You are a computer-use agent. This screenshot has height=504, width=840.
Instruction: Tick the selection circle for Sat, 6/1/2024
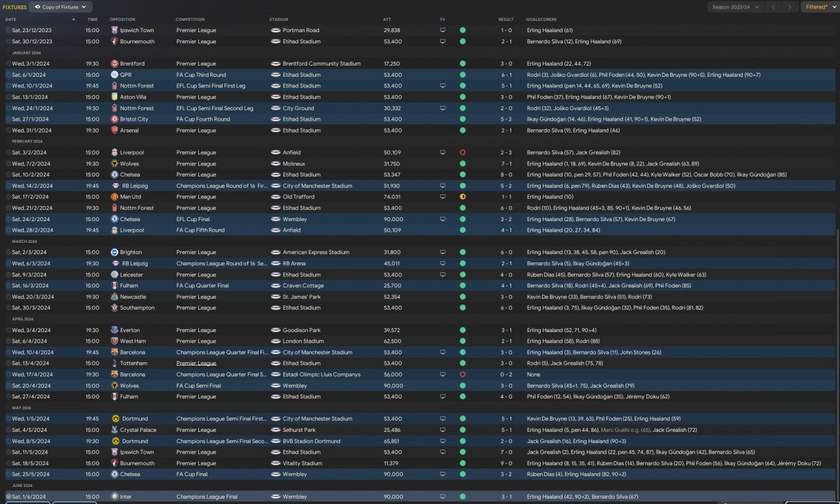click(x=9, y=75)
